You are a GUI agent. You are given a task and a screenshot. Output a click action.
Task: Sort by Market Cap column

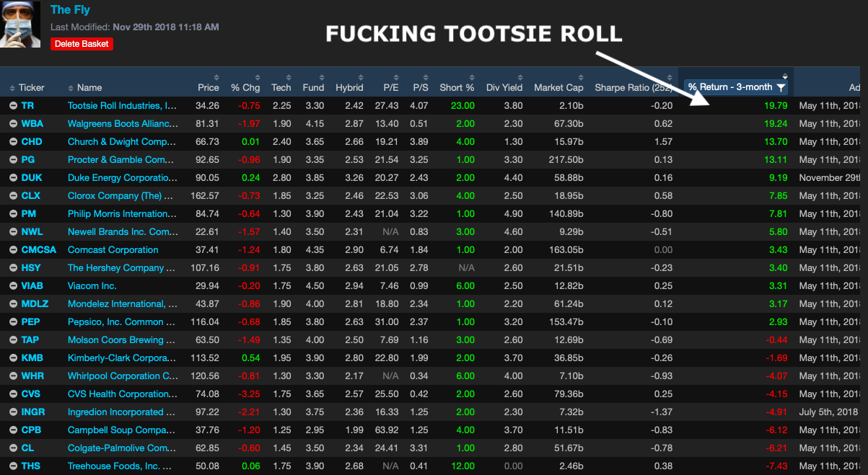click(558, 87)
